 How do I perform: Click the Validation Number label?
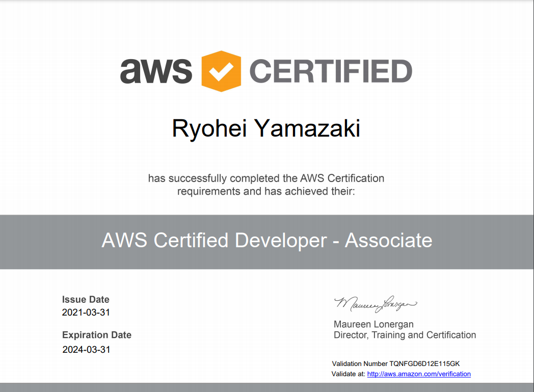click(x=360, y=363)
